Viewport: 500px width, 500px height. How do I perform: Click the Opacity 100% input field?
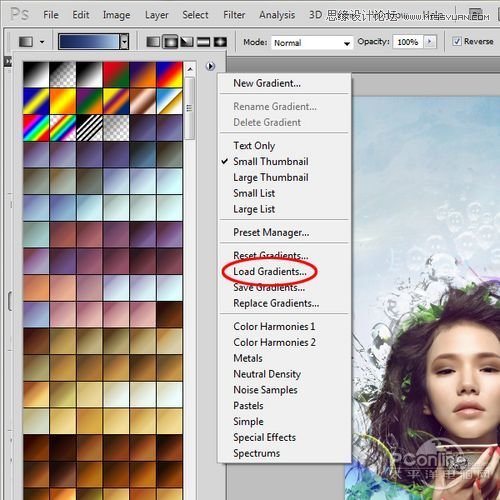click(x=408, y=42)
